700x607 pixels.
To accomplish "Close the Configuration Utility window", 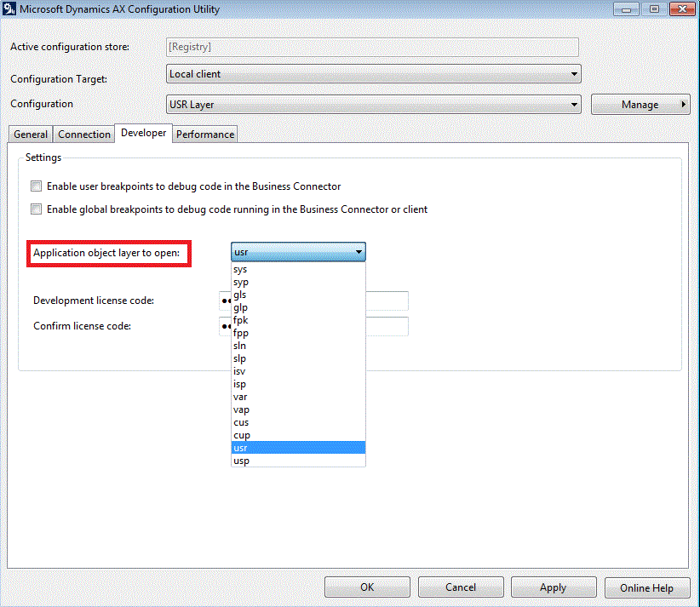I will (679, 9).
